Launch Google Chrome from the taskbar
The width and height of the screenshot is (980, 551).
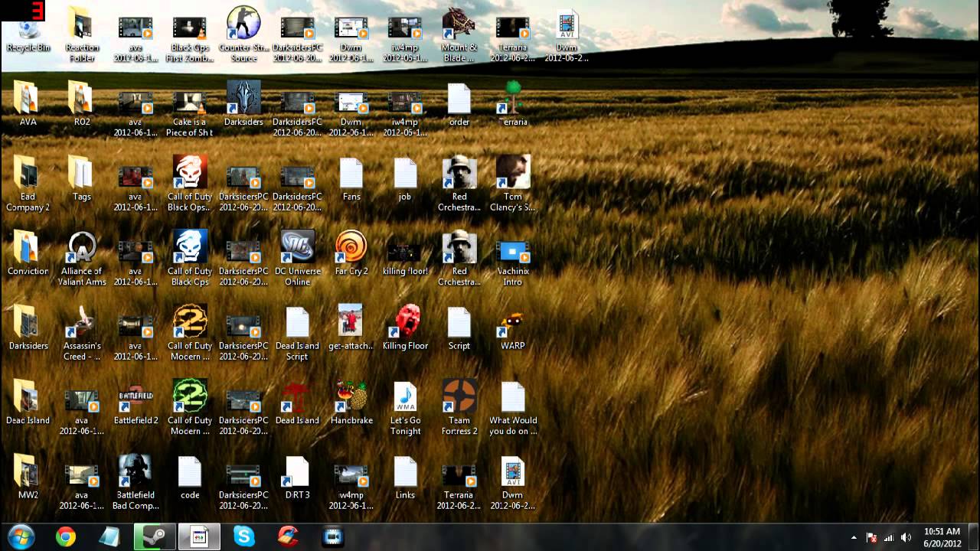[66, 537]
